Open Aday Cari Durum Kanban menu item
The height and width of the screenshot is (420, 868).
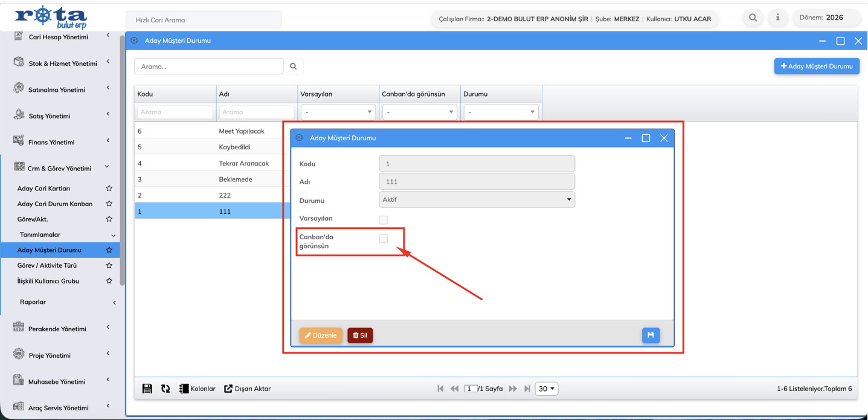coord(55,204)
